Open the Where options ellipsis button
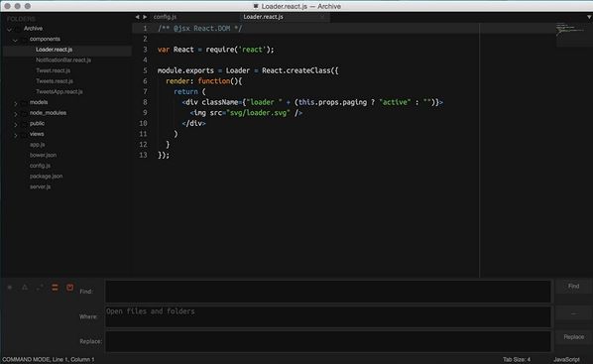The image size is (593, 364). point(573,313)
